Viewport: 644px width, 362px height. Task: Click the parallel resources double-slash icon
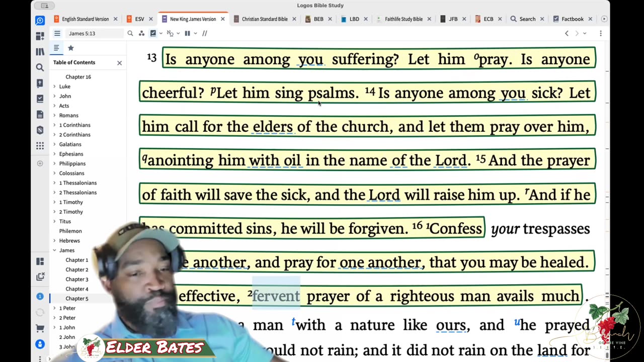[x=204, y=33]
